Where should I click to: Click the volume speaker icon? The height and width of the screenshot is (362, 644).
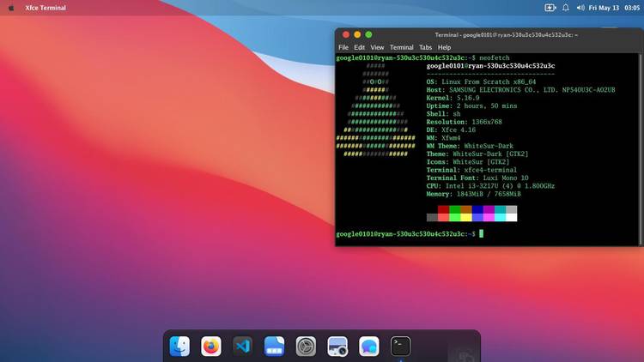(x=580, y=8)
